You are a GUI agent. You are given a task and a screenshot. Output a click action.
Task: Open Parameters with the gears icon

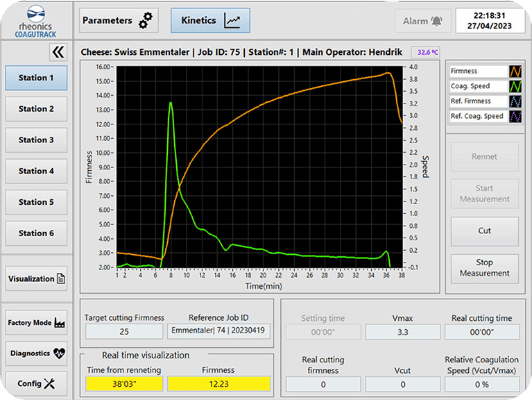tap(119, 21)
